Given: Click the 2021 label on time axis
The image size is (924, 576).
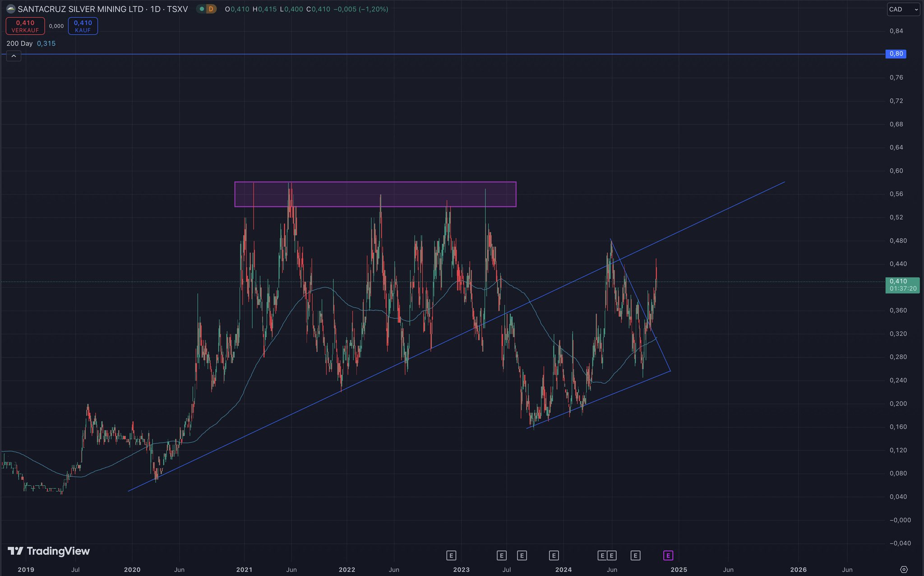Looking at the screenshot, I should tap(244, 570).
